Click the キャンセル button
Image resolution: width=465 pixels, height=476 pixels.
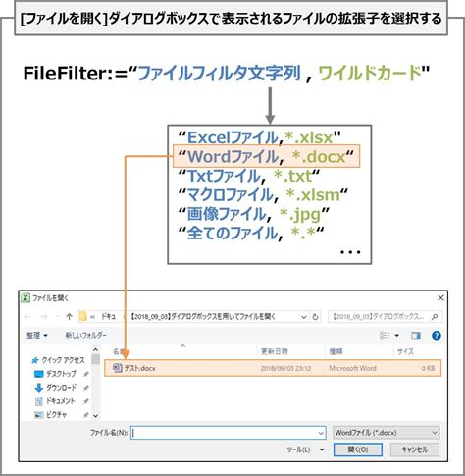(415, 450)
